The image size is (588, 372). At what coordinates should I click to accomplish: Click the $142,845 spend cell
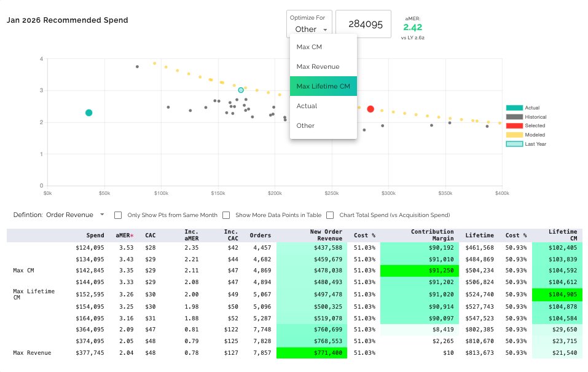coord(90,271)
